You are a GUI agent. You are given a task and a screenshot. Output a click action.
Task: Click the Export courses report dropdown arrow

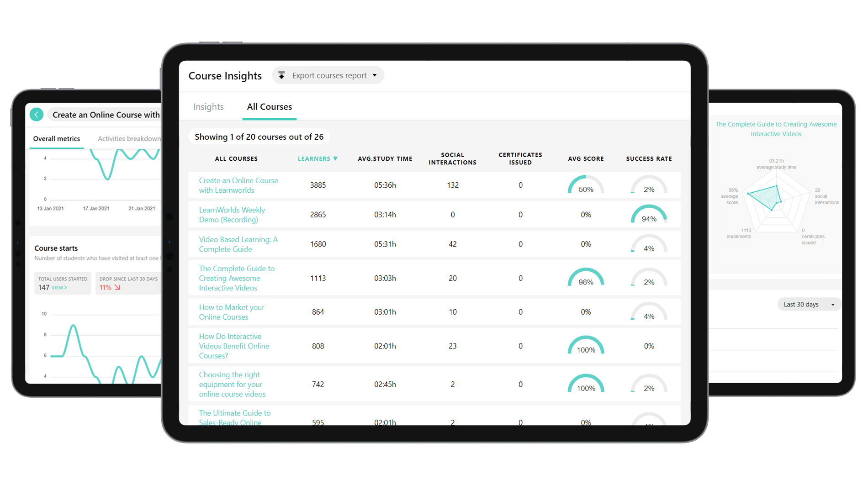click(375, 75)
